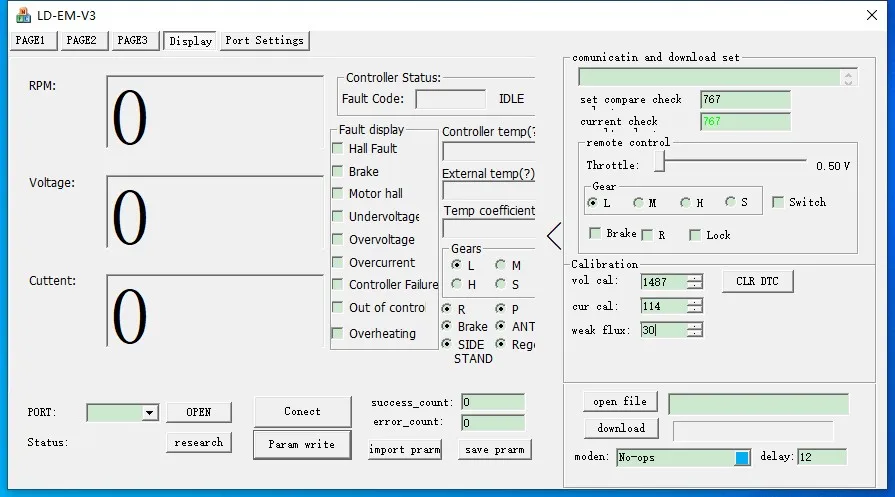Click the Fault Code input field

450,99
